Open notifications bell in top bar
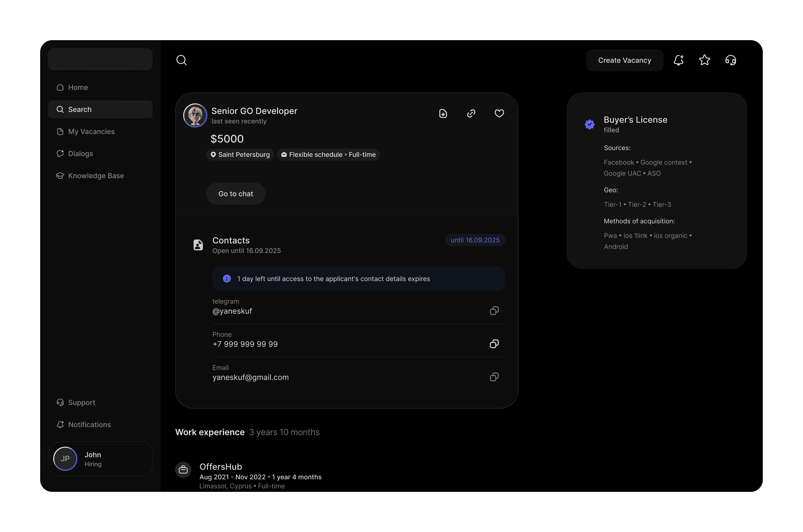Image resolution: width=803 pixels, height=532 pixels. 678,60
